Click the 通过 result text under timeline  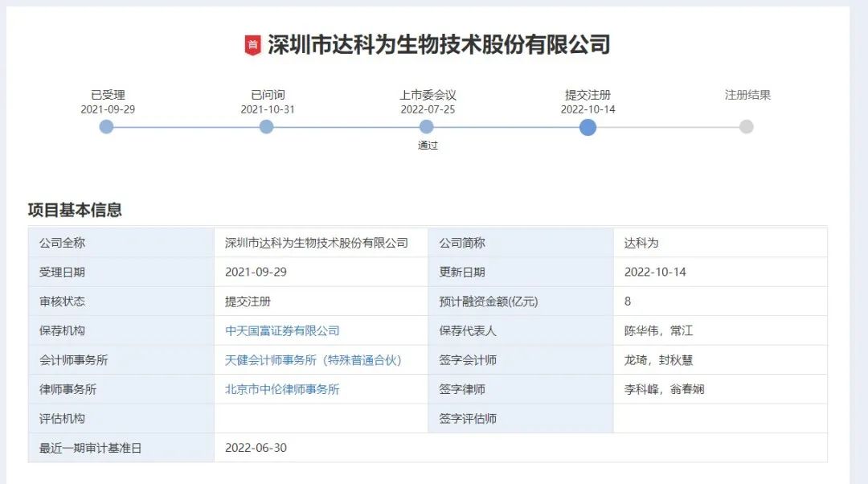[428, 146]
